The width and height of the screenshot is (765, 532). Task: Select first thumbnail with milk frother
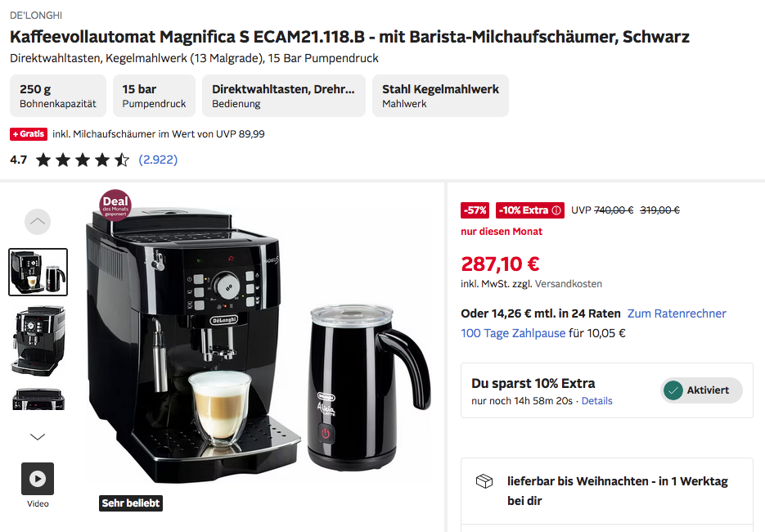pos(38,272)
